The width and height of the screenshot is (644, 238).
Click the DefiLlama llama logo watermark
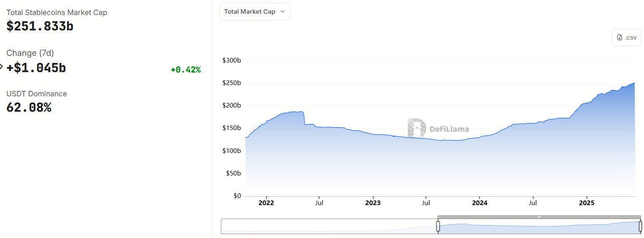416,128
